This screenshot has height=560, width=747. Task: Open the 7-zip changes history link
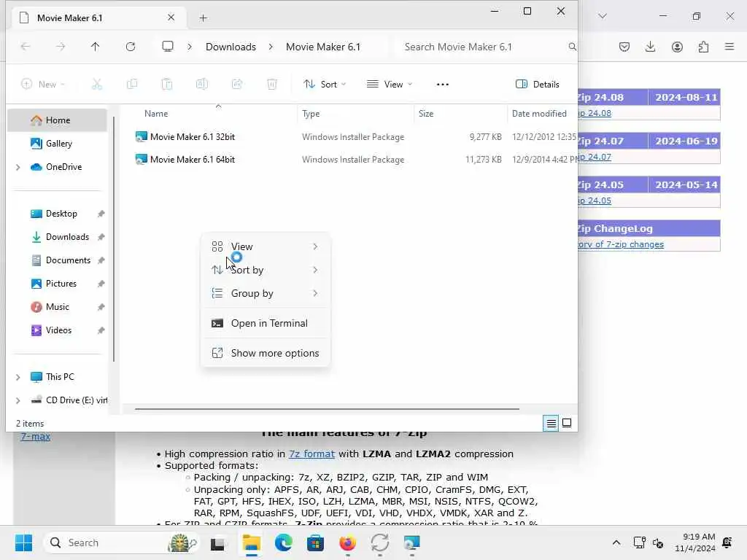(620, 244)
